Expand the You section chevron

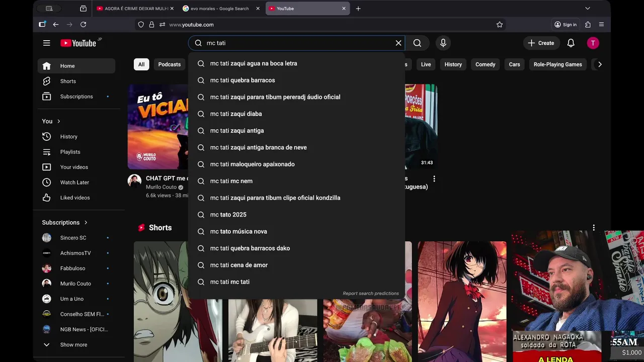[x=58, y=121]
